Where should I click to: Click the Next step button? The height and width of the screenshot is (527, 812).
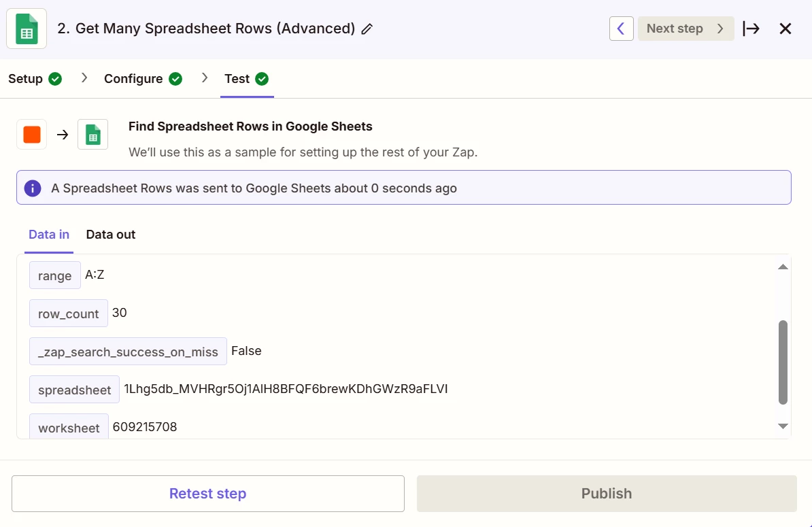pyautogui.click(x=686, y=29)
